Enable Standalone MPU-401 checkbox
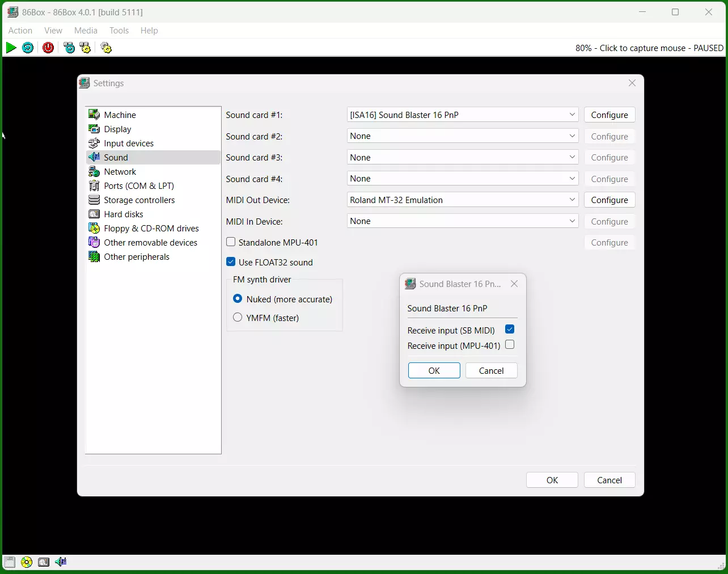The width and height of the screenshot is (728, 574). tap(231, 242)
